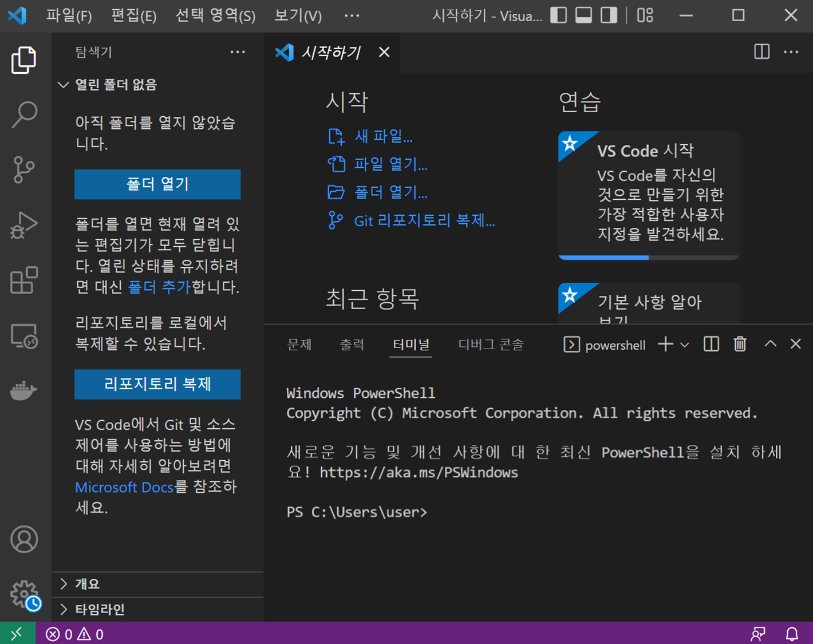
Task: Open the terminal launch profile dropdown arrow
Action: point(685,345)
